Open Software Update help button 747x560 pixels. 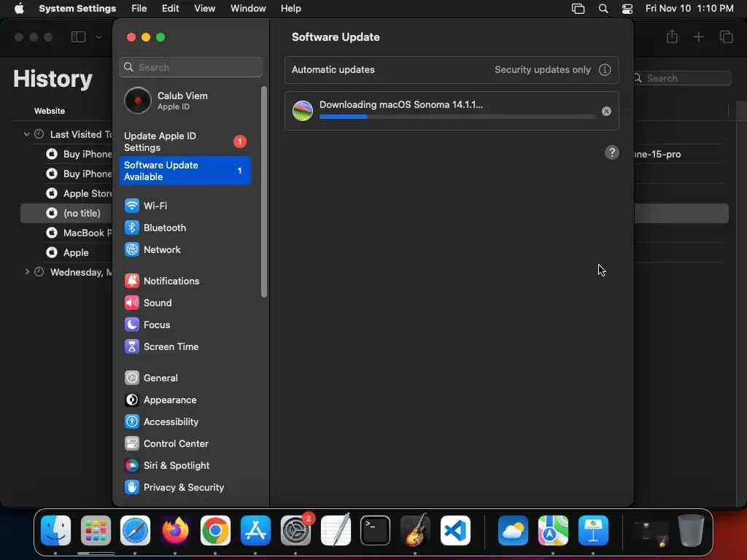612,153
